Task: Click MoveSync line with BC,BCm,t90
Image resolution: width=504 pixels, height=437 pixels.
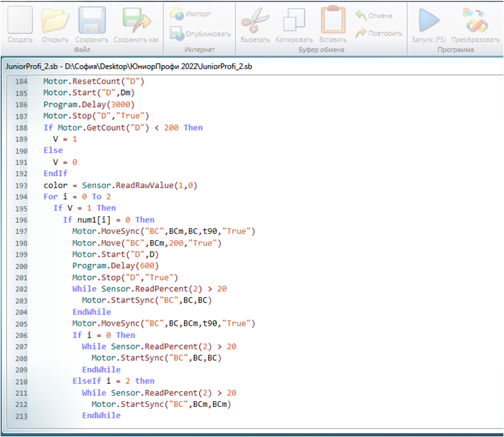Action: [164, 323]
